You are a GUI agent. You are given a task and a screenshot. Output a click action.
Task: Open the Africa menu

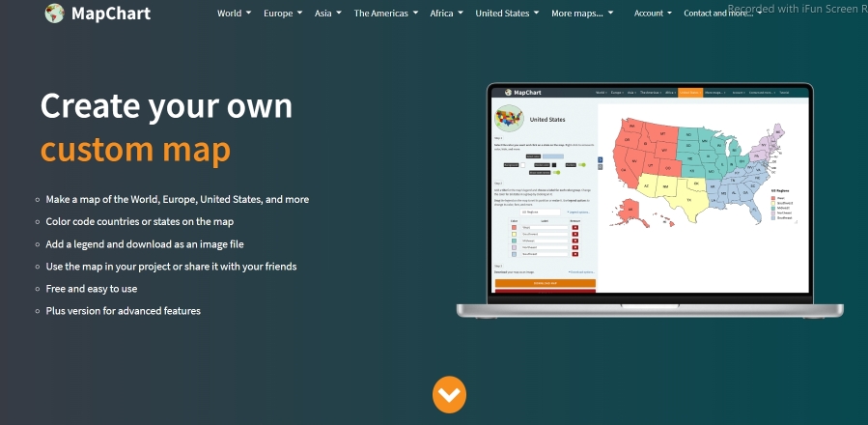(x=446, y=14)
